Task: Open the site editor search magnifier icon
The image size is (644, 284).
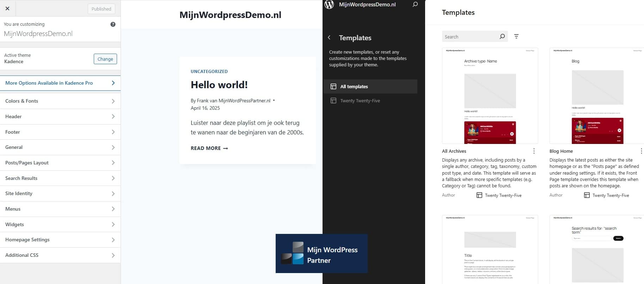Action: click(x=415, y=5)
